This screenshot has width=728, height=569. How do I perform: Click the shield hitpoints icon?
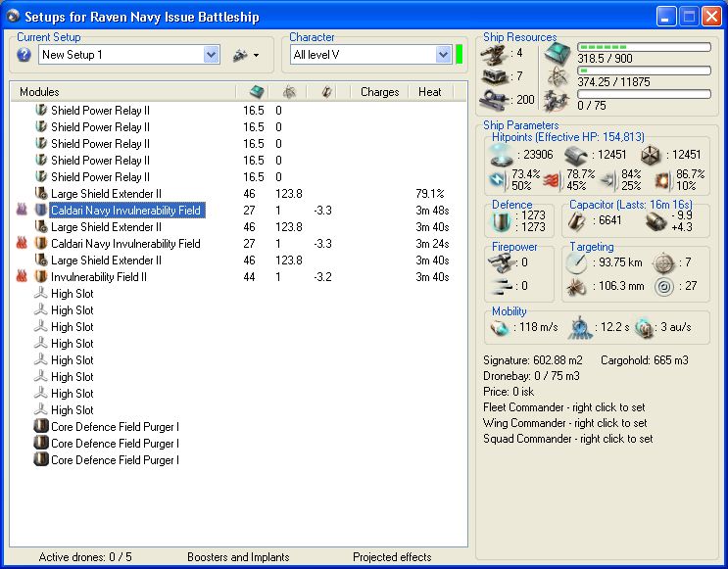click(x=502, y=154)
